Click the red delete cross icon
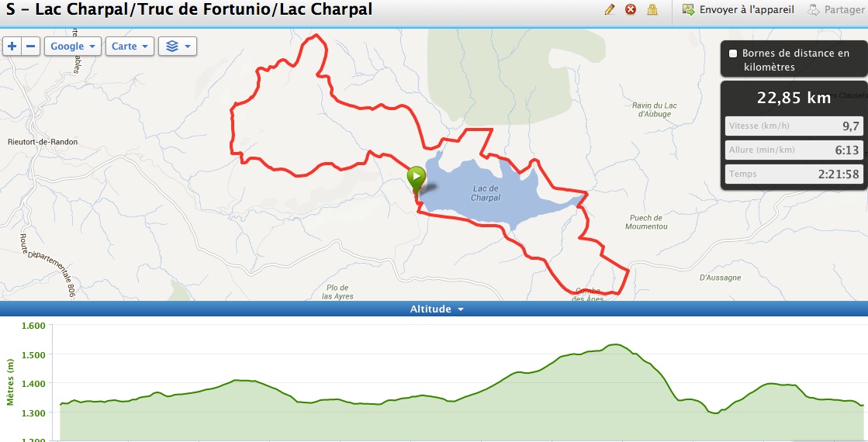The height and width of the screenshot is (442, 868). [x=631, y=9]
